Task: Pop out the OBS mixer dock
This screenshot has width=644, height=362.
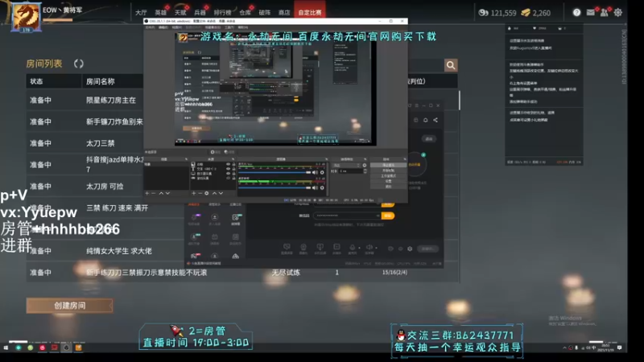Action: click(327, 159)
